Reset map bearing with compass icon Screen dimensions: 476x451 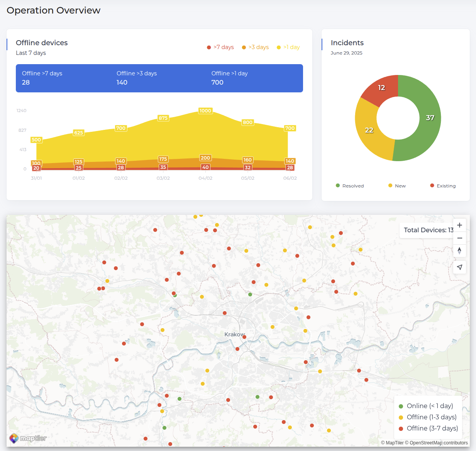[459, 251]
